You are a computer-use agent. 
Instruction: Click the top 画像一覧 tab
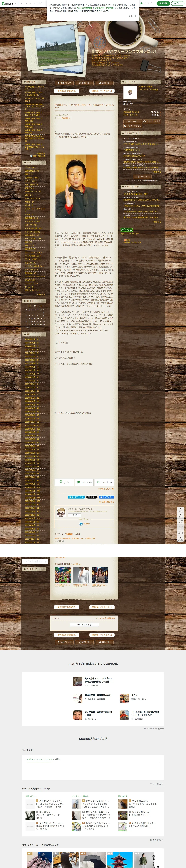click(x=104, y=83)
